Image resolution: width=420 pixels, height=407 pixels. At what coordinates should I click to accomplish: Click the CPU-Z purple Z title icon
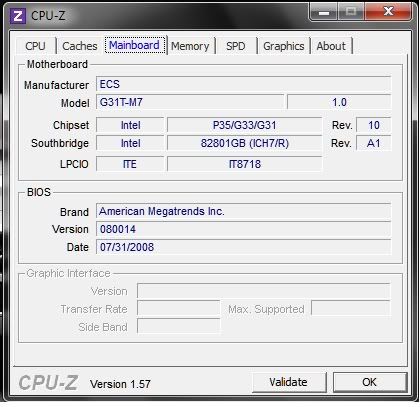[18, 16]
